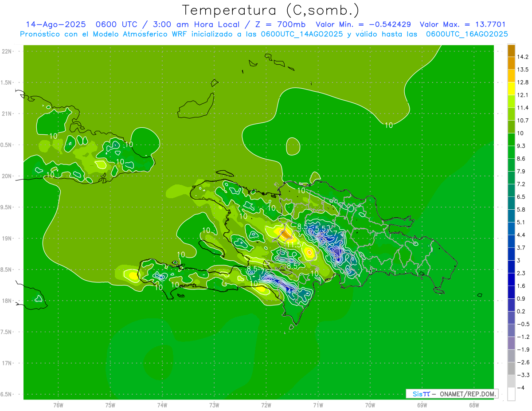
Task: Click the 73W longitude axis label
Action: (214, 405)
